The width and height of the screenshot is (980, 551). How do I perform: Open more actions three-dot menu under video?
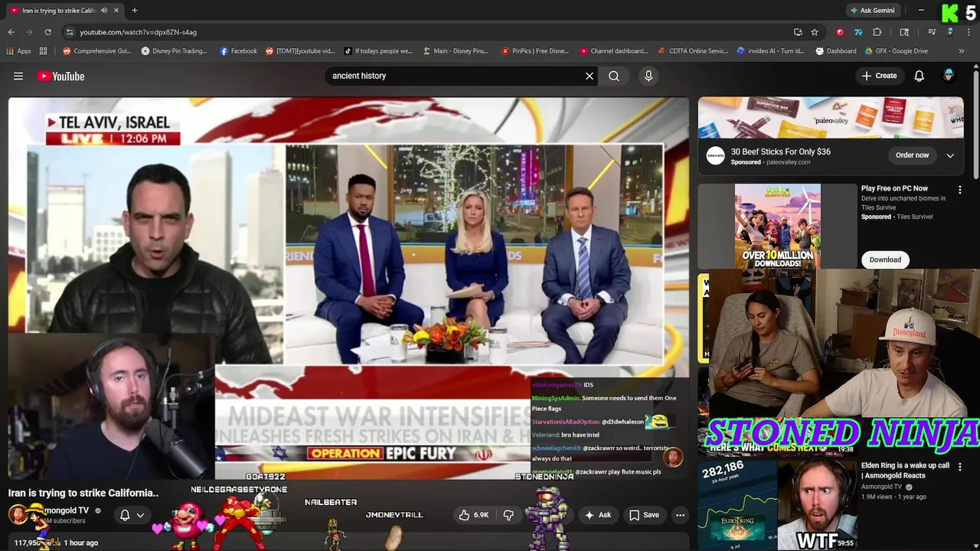pyautogui.click(x=680, y=515)
